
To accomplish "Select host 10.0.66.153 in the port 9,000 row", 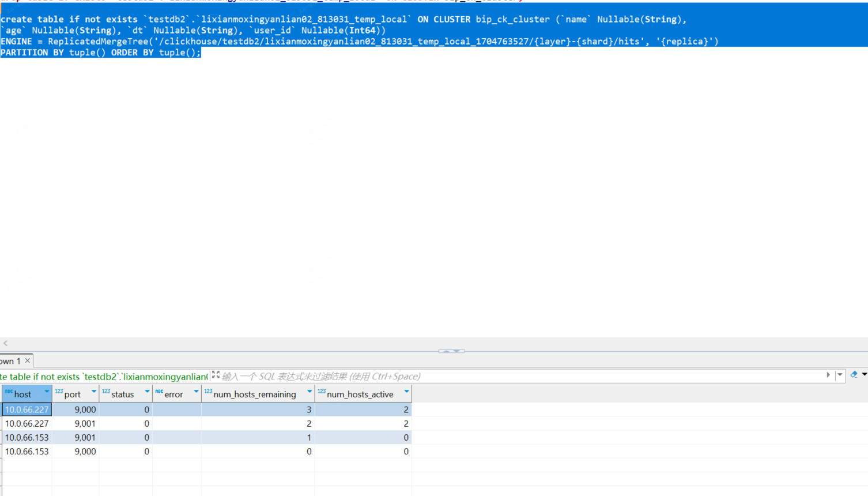I will click(x=27, y=451).
